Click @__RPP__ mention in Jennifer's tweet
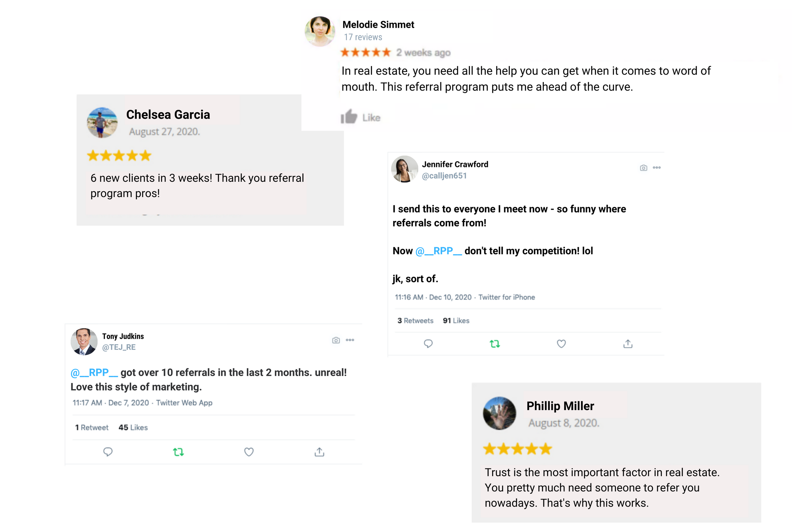798x532 pixels. 439,251
